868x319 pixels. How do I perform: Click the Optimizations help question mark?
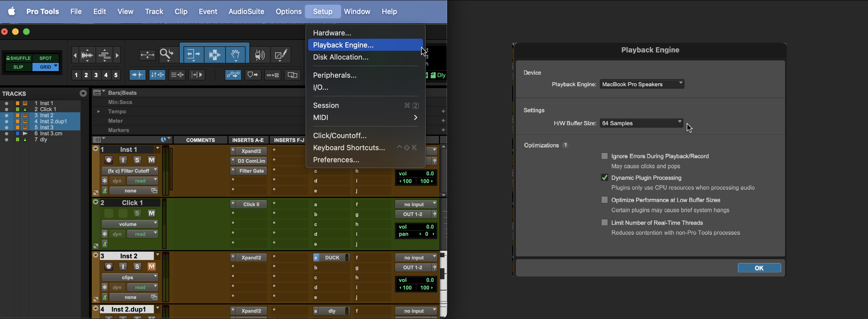(565, 145)
